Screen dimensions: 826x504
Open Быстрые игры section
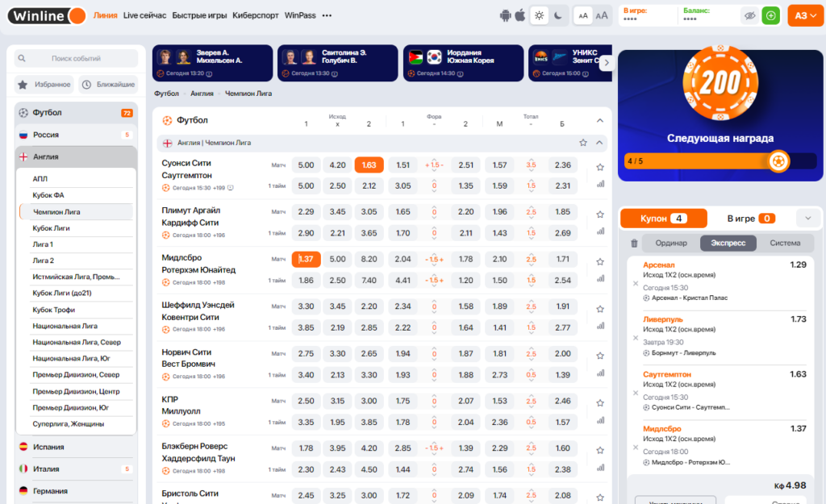click(x=199, y=15)
